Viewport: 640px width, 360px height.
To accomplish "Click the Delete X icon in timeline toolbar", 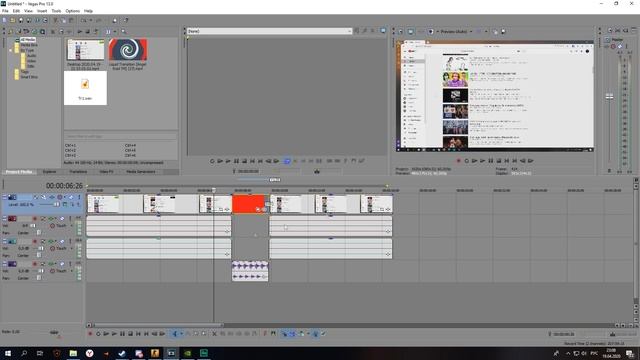I will [214, 334].
